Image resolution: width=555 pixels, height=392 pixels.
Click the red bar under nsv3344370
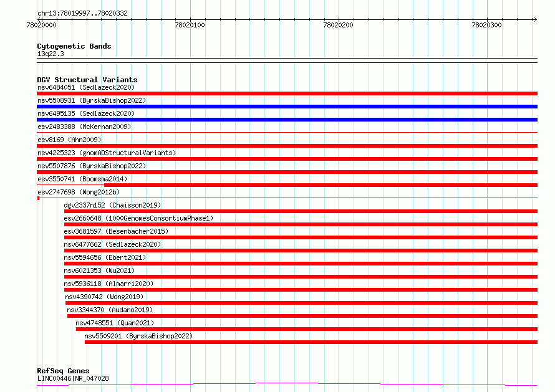[x=302, y=316]
